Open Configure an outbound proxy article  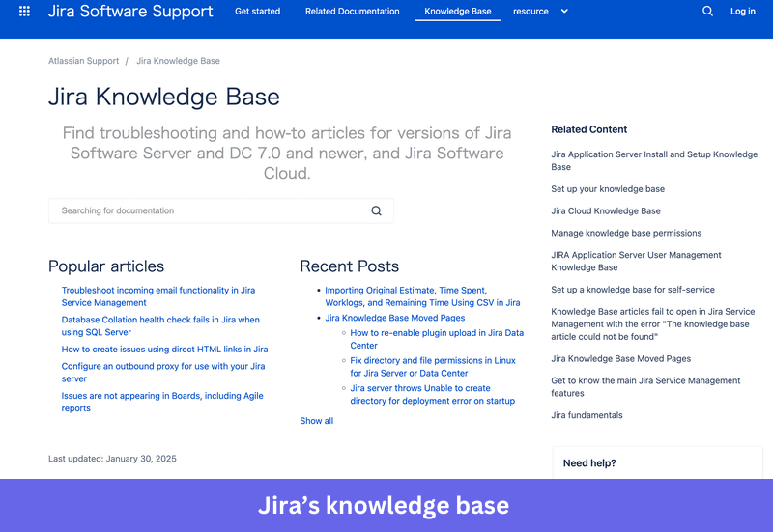tap(163, 373)
